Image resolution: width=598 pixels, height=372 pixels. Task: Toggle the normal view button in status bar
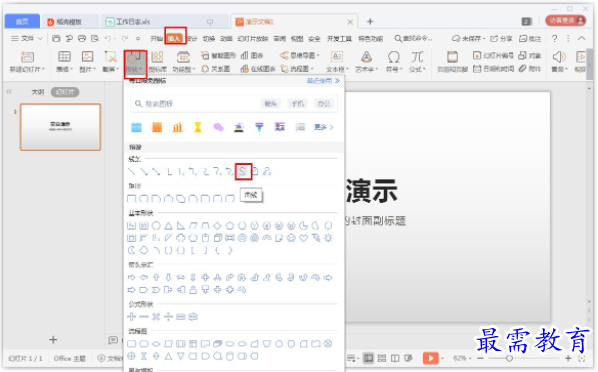[368, 358]
